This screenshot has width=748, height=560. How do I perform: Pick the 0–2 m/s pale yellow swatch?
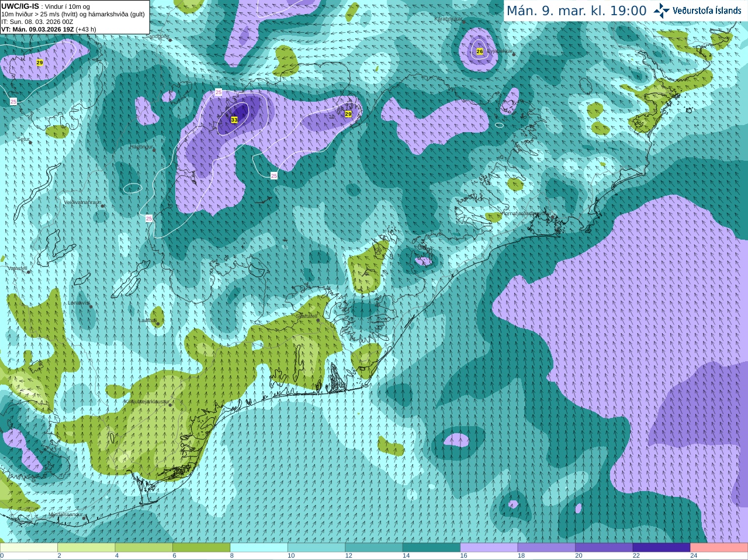tap(29, 547)
